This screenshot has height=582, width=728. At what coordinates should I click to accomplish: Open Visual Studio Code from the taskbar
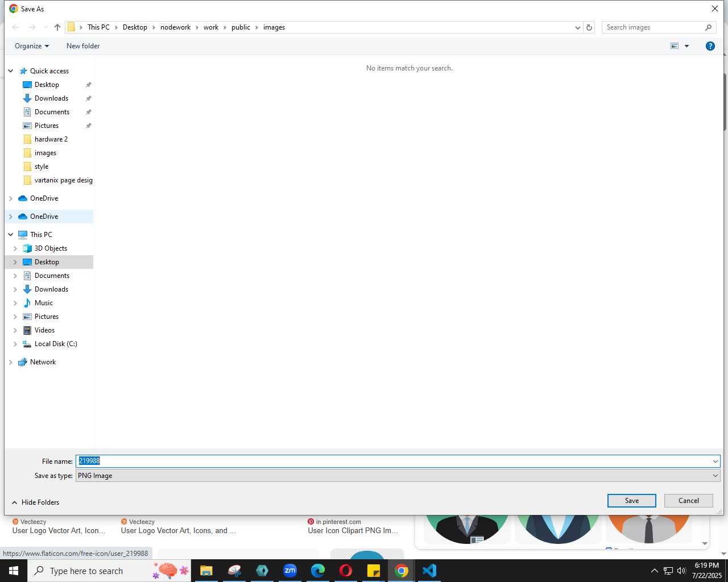429,571
